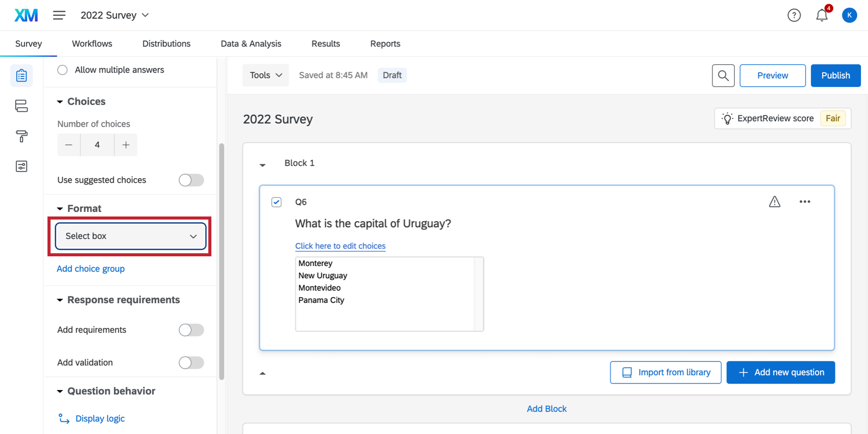Enable Use suggested choices toggle

(x=191, y=180)
